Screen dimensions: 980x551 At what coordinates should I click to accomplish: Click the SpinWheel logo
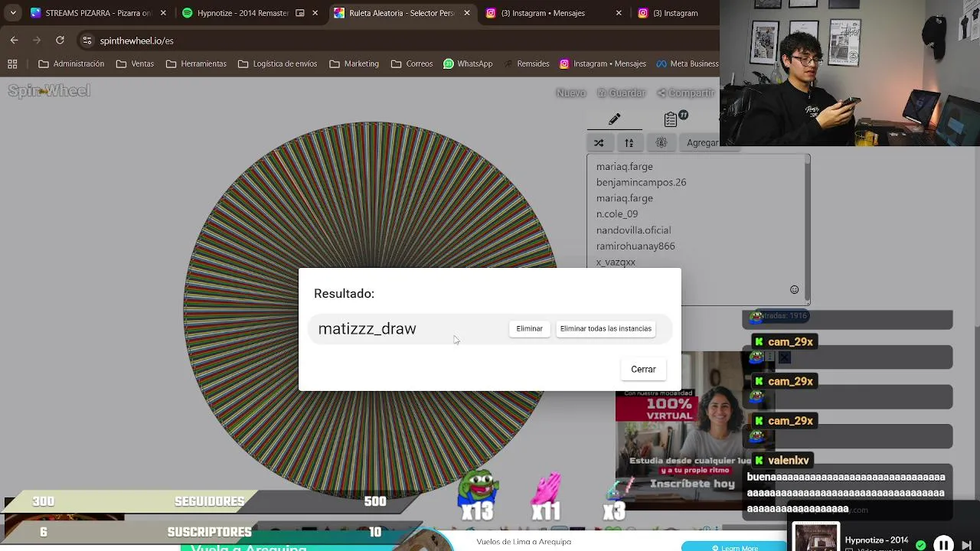(x=49, y=91)
